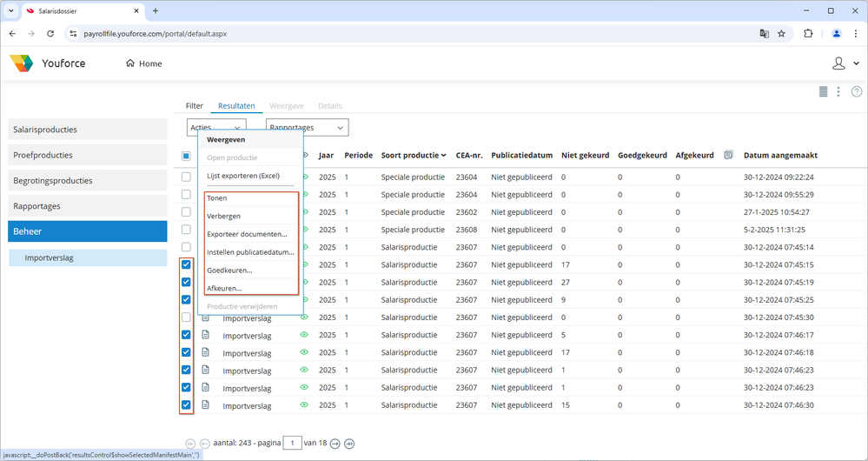Switch to the Filter tab
Image resolution: width=868 pixels, height=461 pixels.
(194, 106)
